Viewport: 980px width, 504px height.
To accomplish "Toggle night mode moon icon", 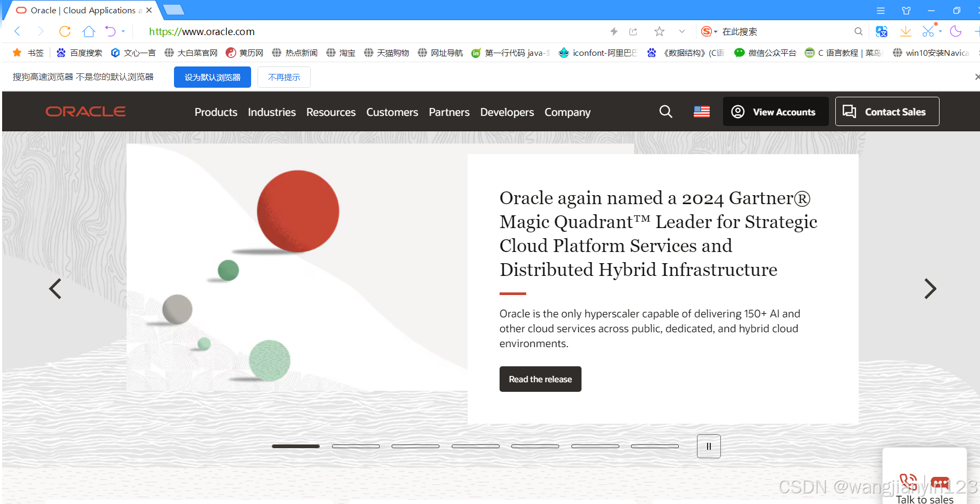I will (x=956, y=31).
